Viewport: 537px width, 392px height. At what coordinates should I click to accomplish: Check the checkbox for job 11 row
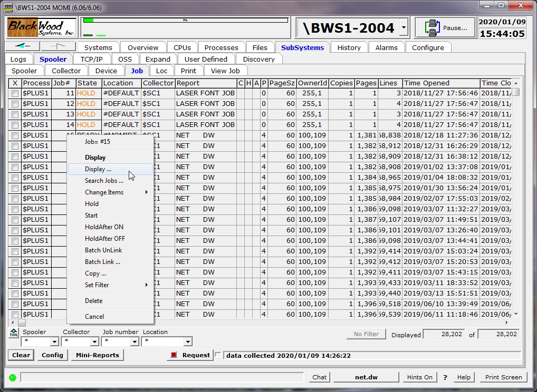pos(15,93)
